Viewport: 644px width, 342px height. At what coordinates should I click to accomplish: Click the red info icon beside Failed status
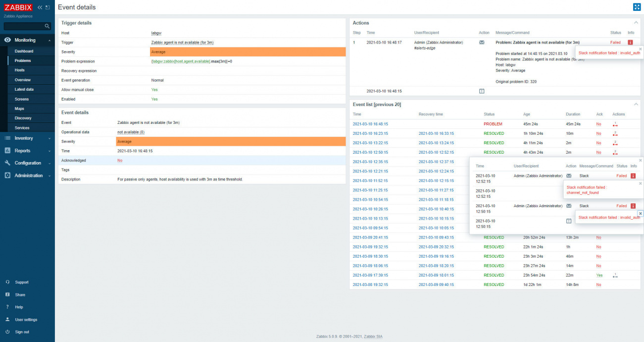pyautogui.click(x=629, y=42)
